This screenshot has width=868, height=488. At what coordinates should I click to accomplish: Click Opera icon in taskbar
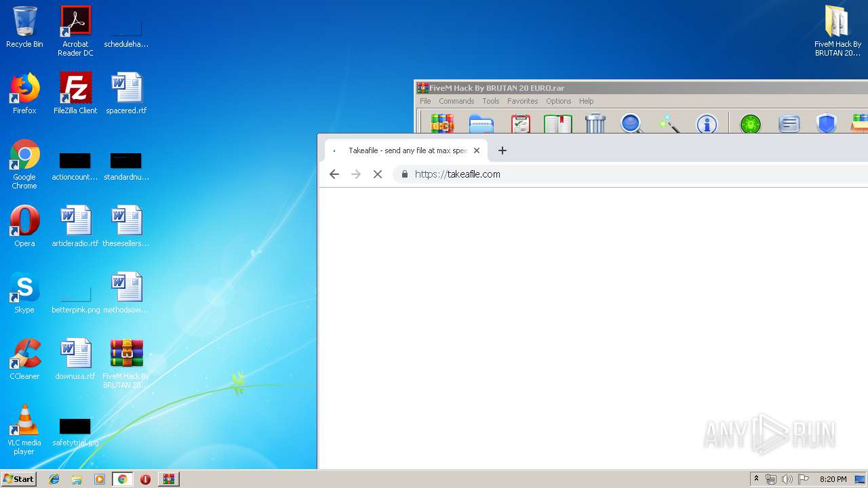tap(145, 479)
